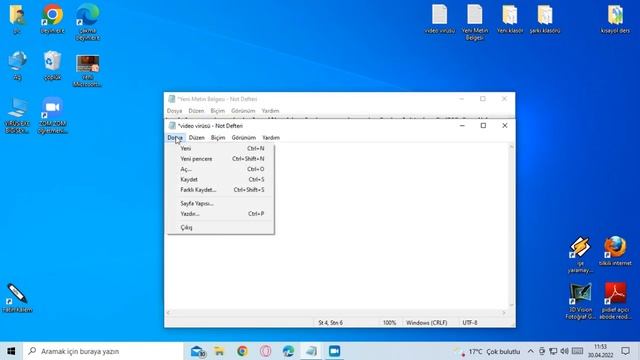Viewport: 640px width, 360px height.
Task: Maximize the video virüsü Notepad window
Action: pyautogui.click(x=483, y=126)
